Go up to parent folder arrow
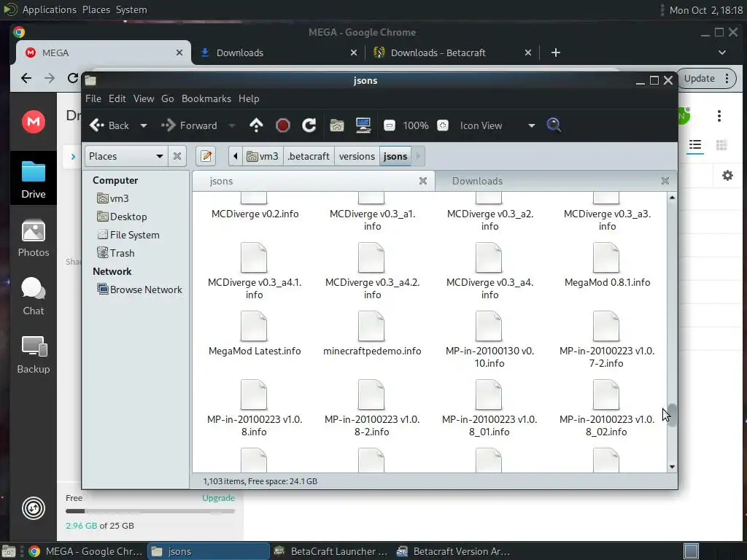This screenshot has width=747, height=560. [x=256, y=125]
